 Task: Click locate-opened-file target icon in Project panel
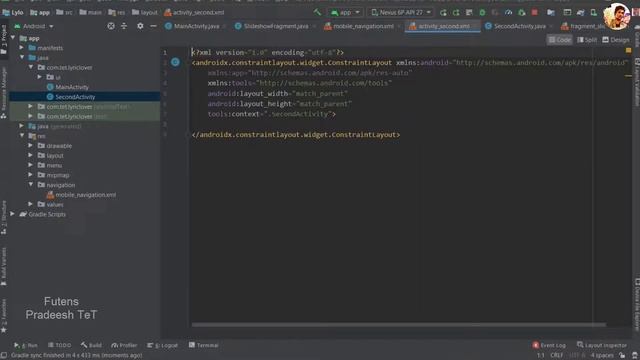[x=111, y=26]
